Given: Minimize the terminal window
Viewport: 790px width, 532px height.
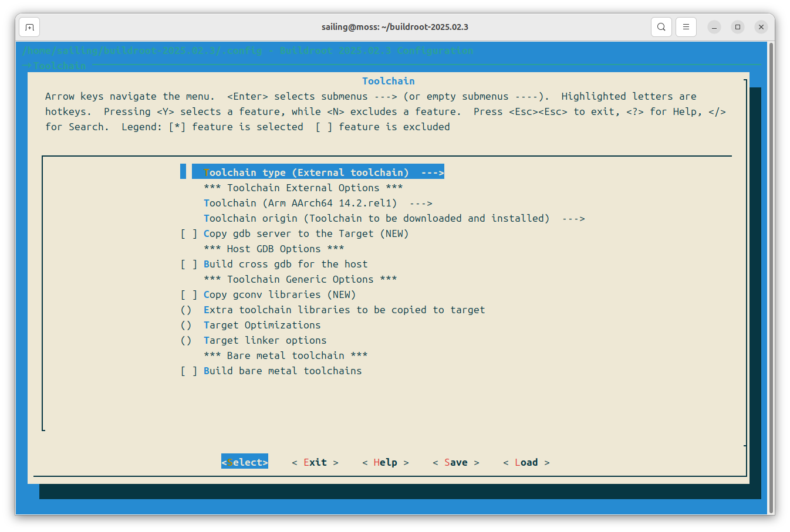Looking at the screenshot, I should point(714,27).
